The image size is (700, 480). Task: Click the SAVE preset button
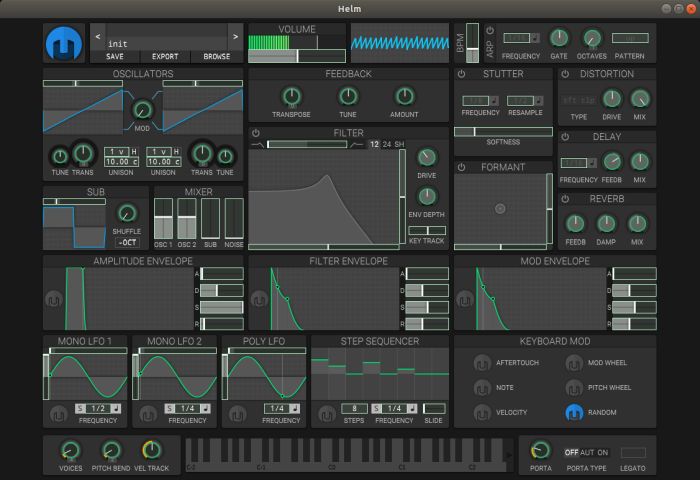(x=115, y=57)
